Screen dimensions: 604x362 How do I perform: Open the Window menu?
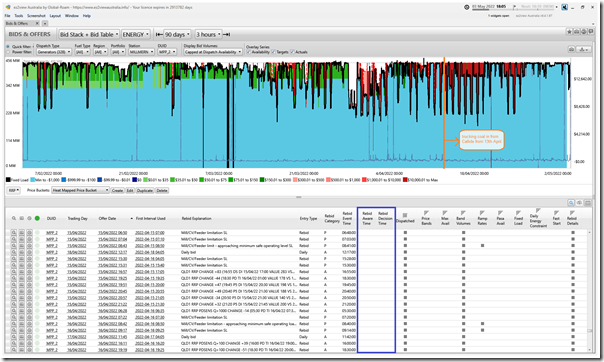tap(72, 16)
